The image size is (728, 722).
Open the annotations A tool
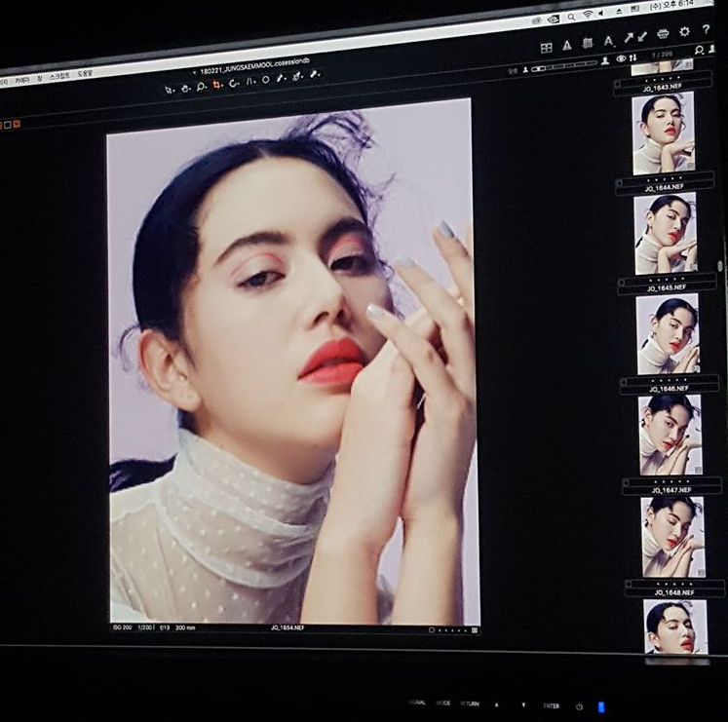(609, 41)
